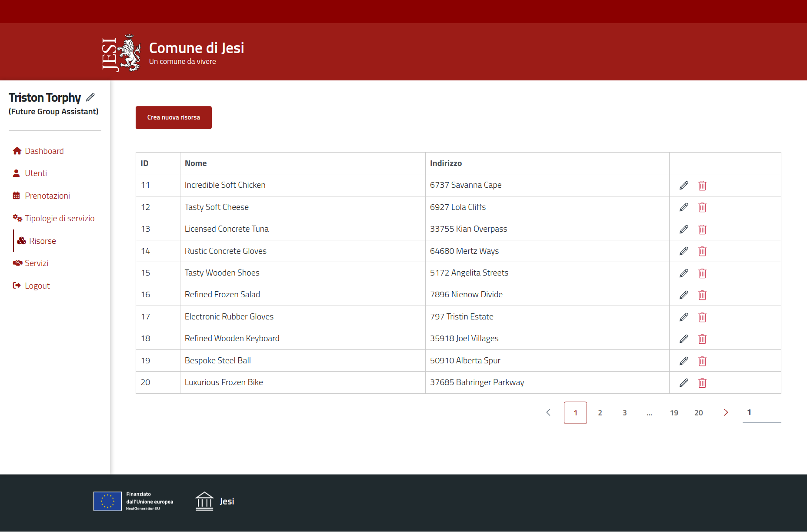Viewport: 807px width, 532px height.
Task: Open the Utenti sidebar item
Action: point(36,173)
